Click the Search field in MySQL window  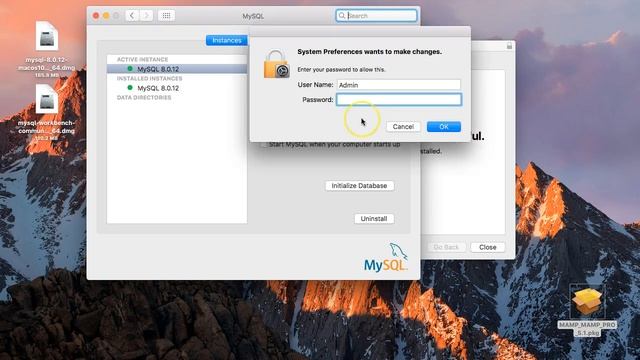pos(376,16)
